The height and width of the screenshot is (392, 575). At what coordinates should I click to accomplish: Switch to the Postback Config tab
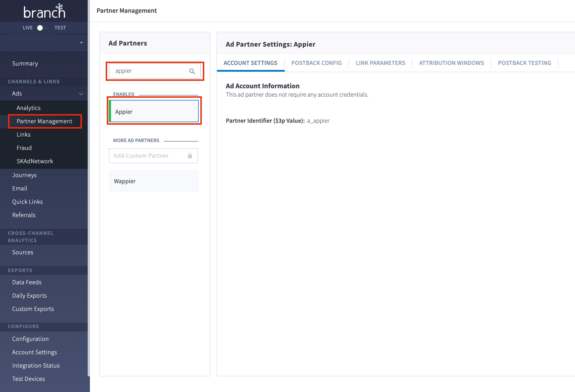tap(316, 63)
